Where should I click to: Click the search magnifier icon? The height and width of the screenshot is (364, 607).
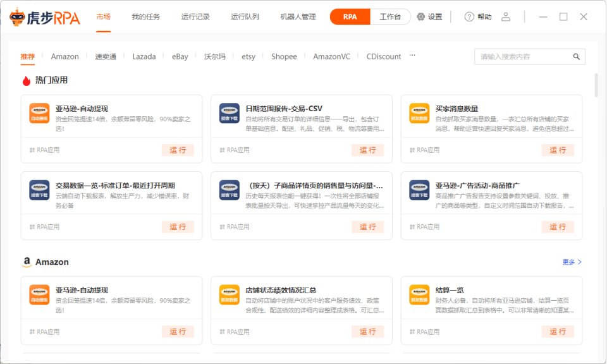coord(577,56)
